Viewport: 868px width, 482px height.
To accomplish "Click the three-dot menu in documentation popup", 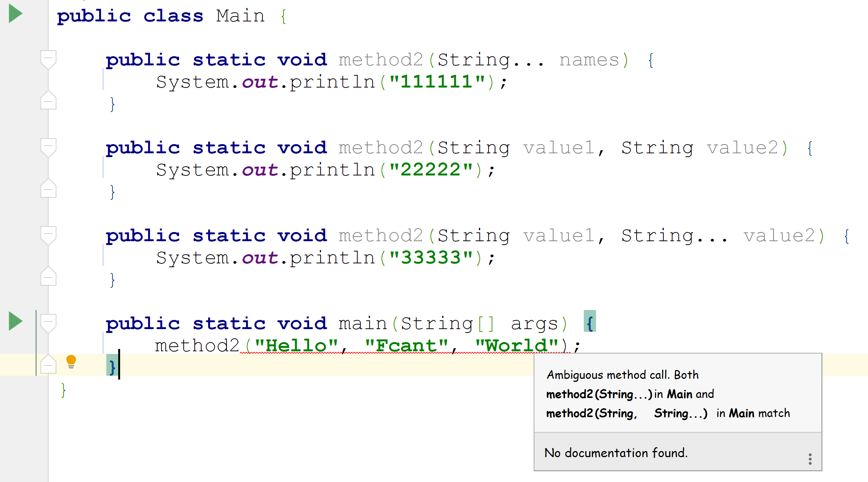I will tap(810, 459).
